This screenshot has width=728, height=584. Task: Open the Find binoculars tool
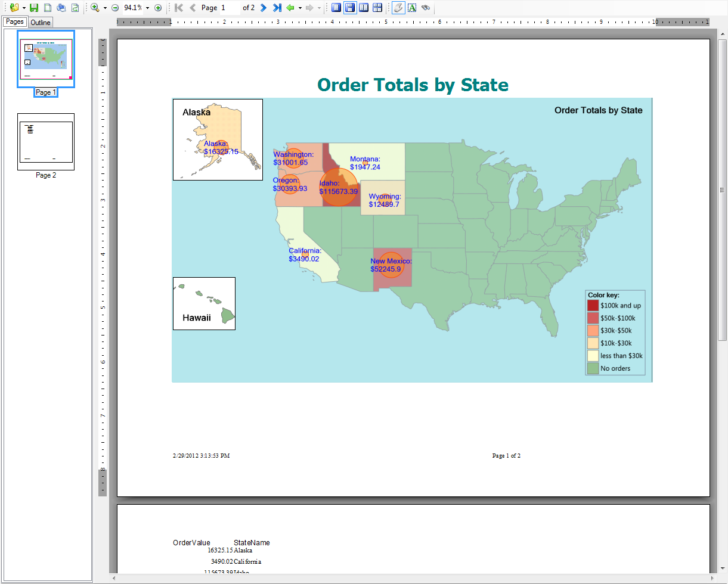426,8
